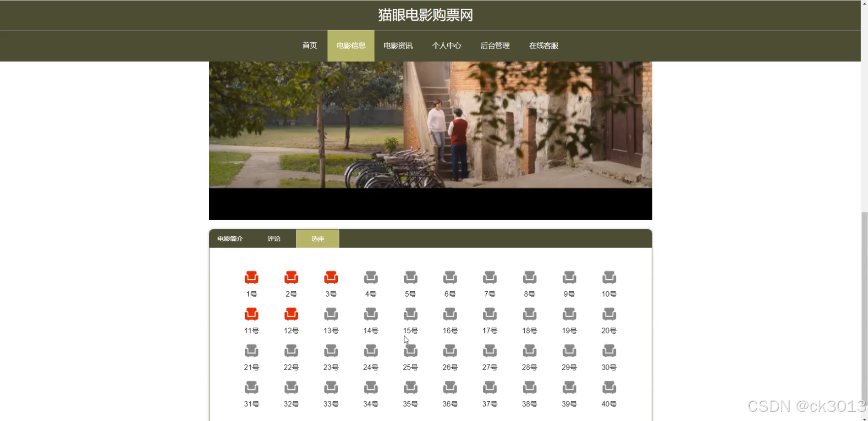
Task: Switch to the 评论 tab
Action: click(274, 238)
